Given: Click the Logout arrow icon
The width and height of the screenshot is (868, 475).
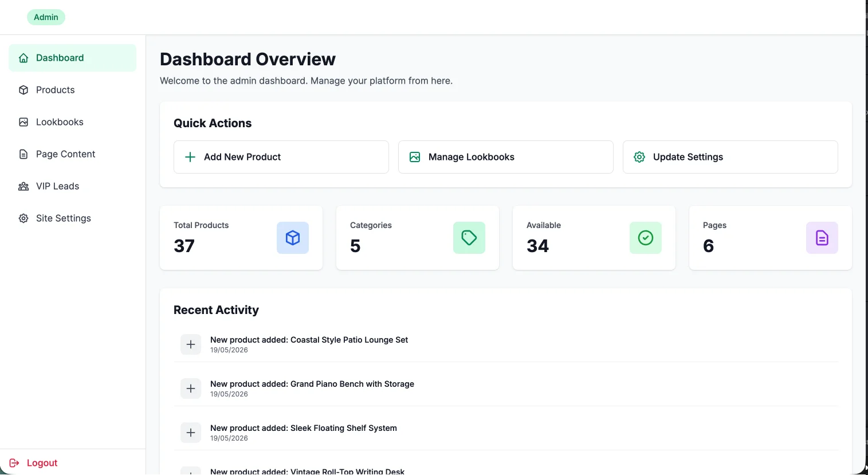Looking at the screenshot, I should 14,463.
